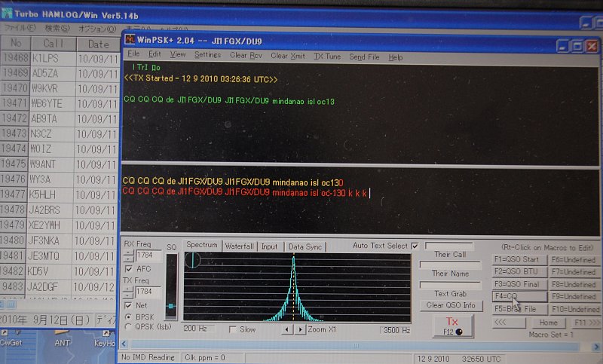
Task: Click the F5=Brag File macro button
Action: (519, 309)
